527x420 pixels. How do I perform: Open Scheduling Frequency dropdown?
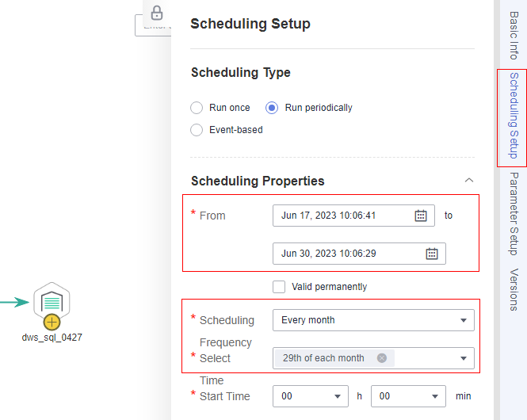point(373,320)
